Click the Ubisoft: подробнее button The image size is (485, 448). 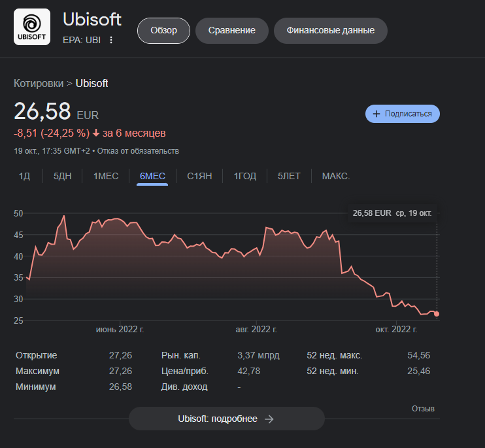[226, 419]
